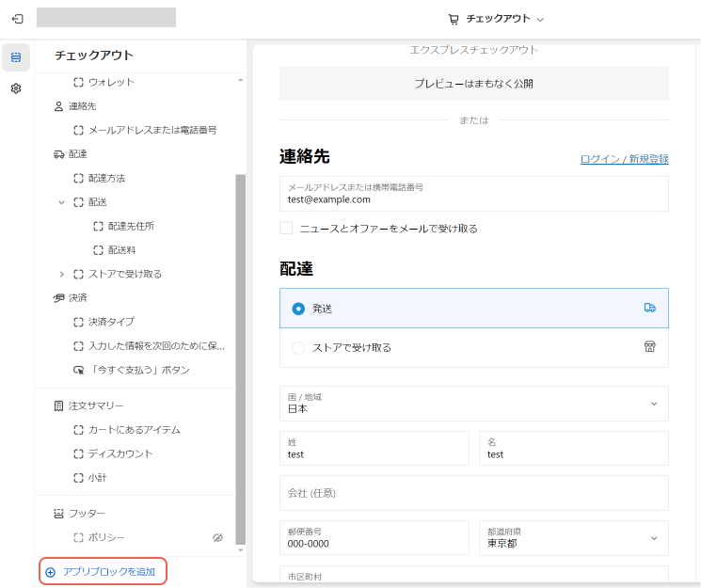
Task: Click block icon next to 配送料
Action: 99,250
